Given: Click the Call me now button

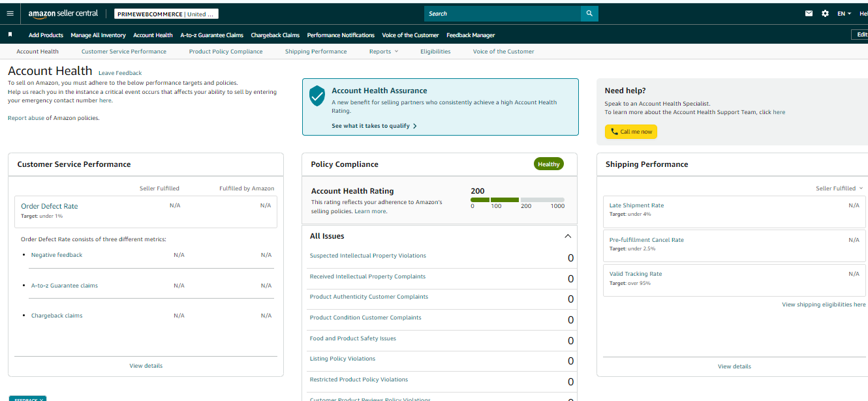Looking at the screenshot, I should click(x=631, y=132).
